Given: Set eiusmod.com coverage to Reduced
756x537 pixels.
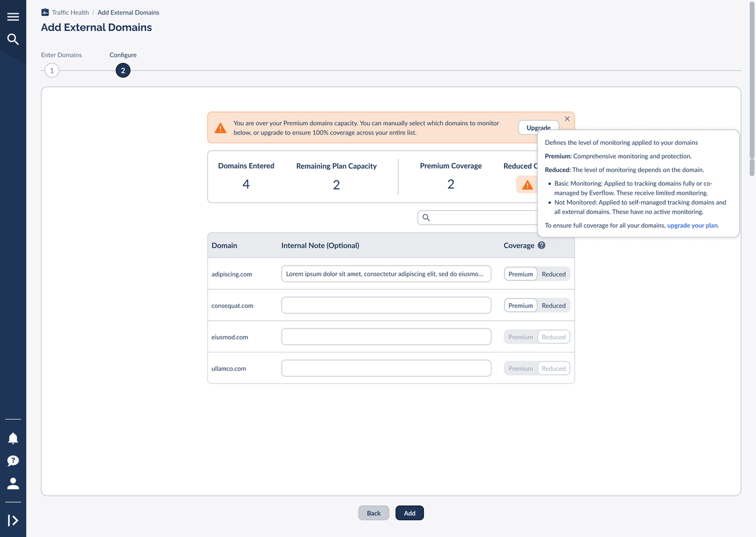Looking at the screenshot, I should click(554, 337).
